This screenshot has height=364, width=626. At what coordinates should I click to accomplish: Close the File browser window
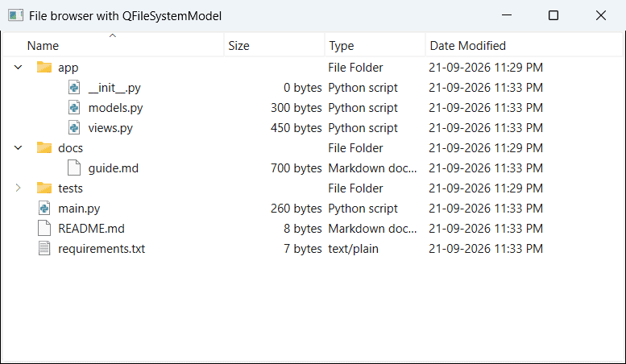point(601,15)
